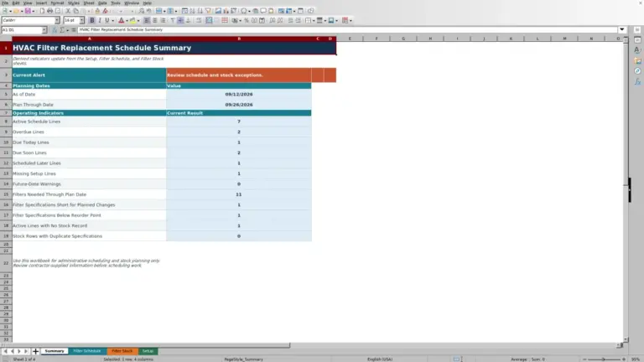Expand Name Box dropdown
The image size is (644, 362).
(x=44, y=30)
